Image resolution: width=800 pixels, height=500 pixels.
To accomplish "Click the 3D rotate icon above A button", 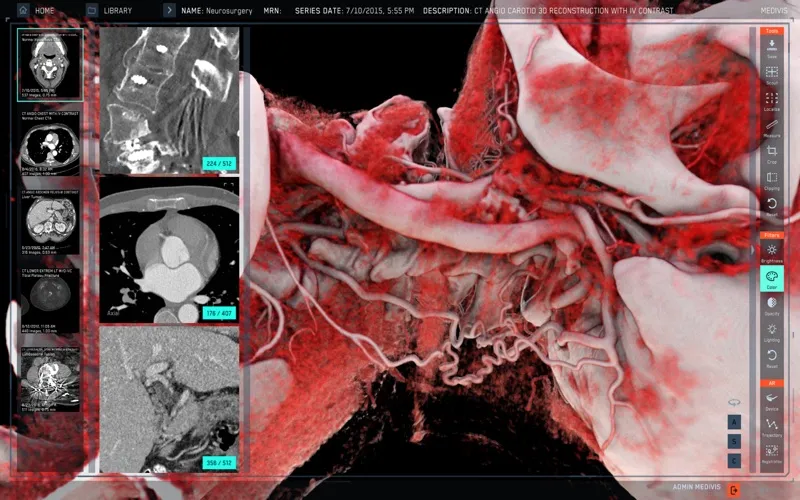I will [734, 403].
